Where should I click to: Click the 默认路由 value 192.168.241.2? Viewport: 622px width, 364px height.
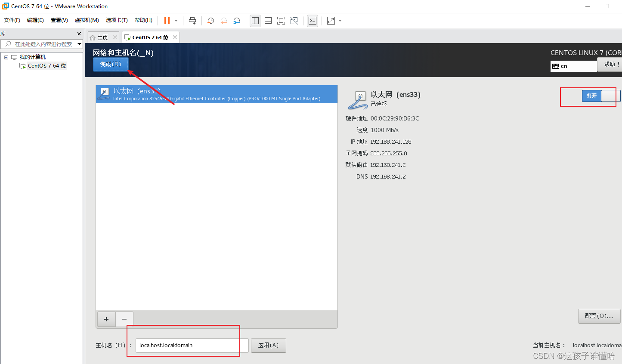[388, 165]
